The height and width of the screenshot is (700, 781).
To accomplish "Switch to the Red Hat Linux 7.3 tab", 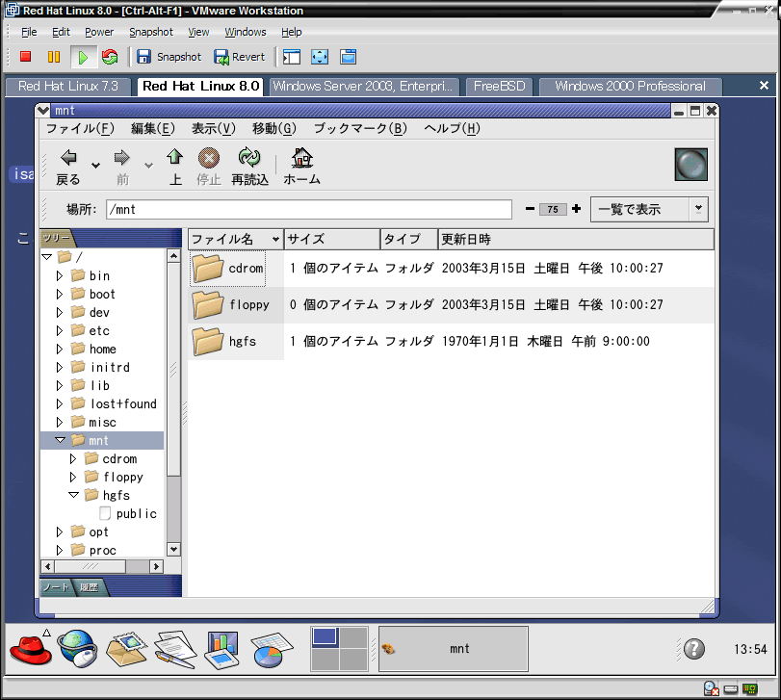I will [x=68, y=86].
